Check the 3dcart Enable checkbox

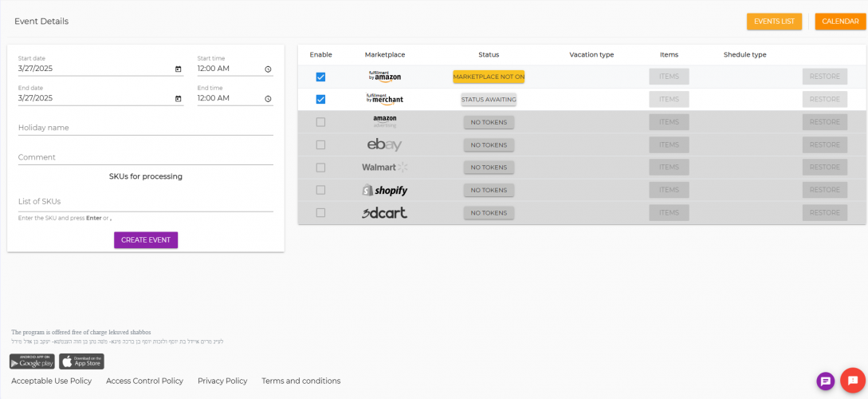coord(320,212)
